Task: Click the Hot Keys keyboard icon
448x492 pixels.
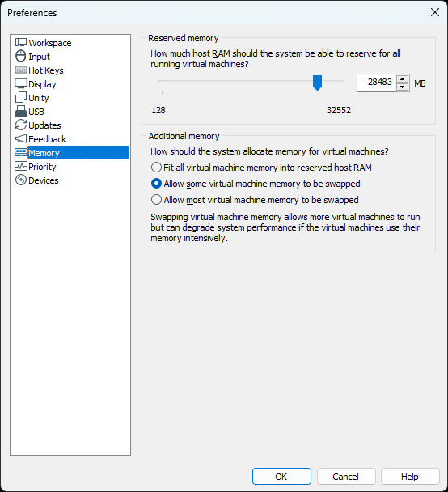Action: coord(21,70)
